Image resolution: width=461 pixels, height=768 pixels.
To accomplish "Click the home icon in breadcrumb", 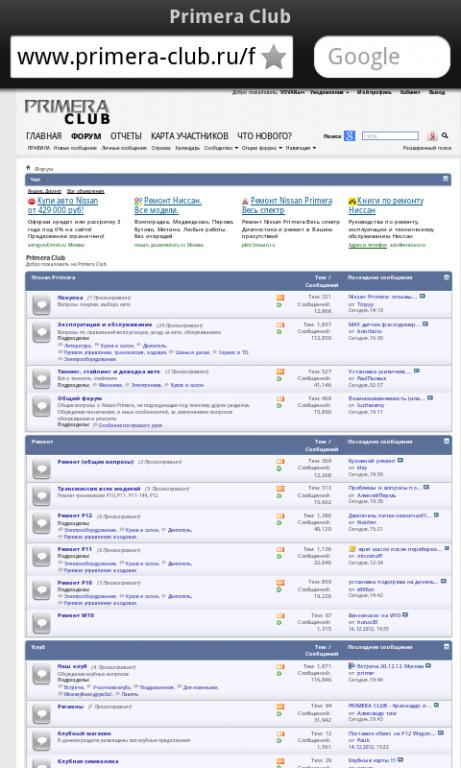I will point(28,168).
